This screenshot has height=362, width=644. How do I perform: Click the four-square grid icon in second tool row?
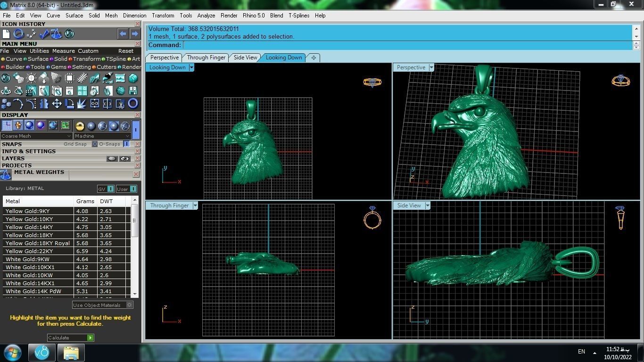pyautogui.click(x=82, y=90)
